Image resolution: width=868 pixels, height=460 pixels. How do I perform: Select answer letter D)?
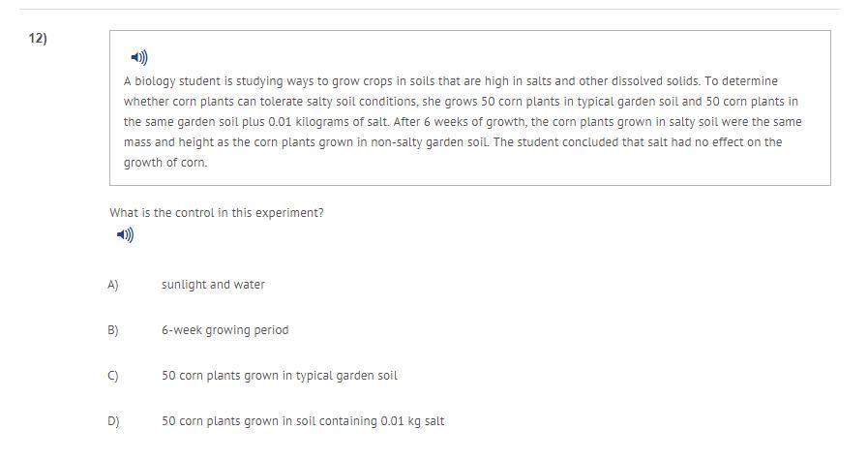(x=113, y=421)
